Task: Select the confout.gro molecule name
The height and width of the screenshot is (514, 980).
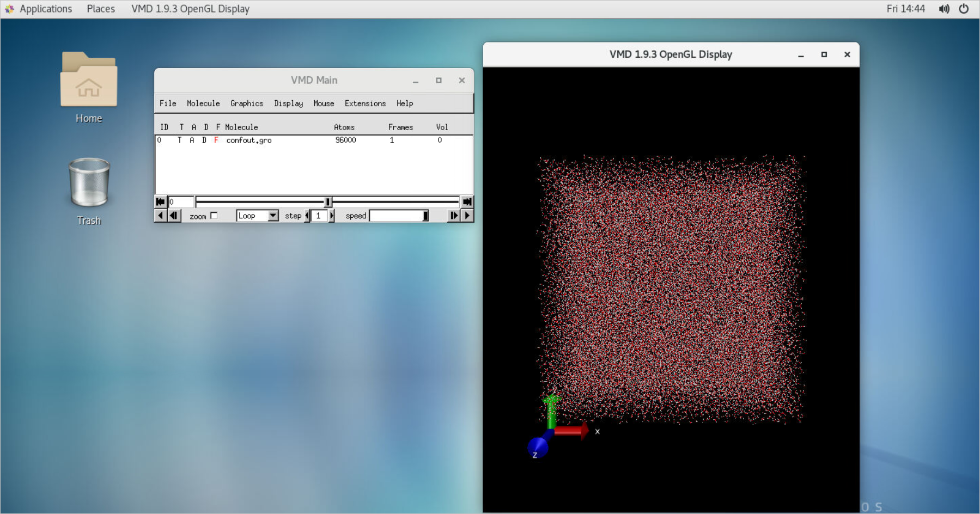Action: click(249, 140)
